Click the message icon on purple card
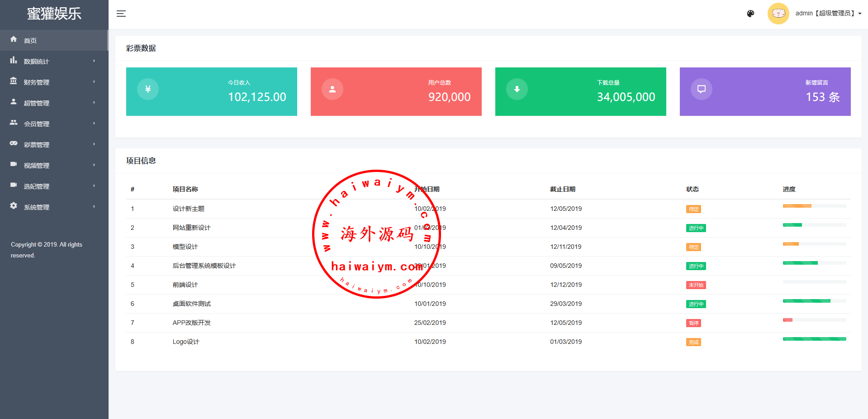The height and width of the screenshot is (419, 868). point(702,89)
